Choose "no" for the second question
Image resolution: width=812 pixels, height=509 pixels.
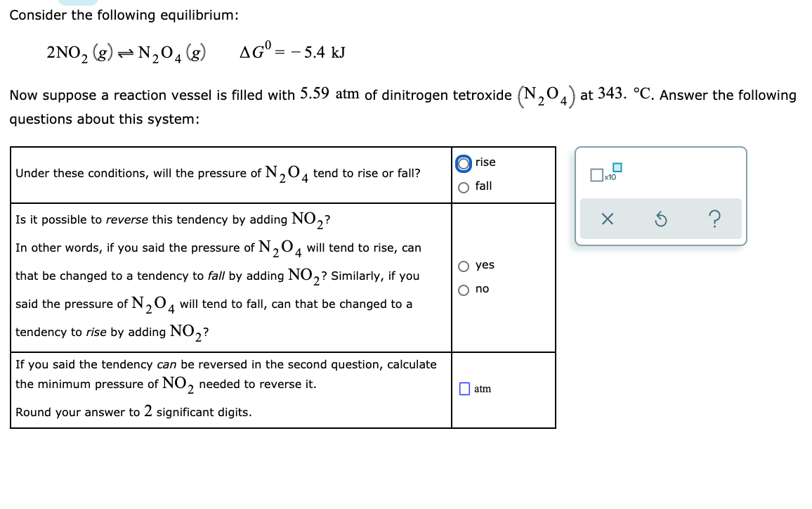(x=463, y=289)
